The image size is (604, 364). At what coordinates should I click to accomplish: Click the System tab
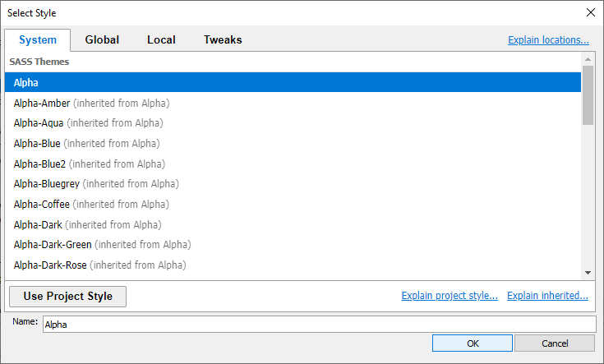(38, 40)
